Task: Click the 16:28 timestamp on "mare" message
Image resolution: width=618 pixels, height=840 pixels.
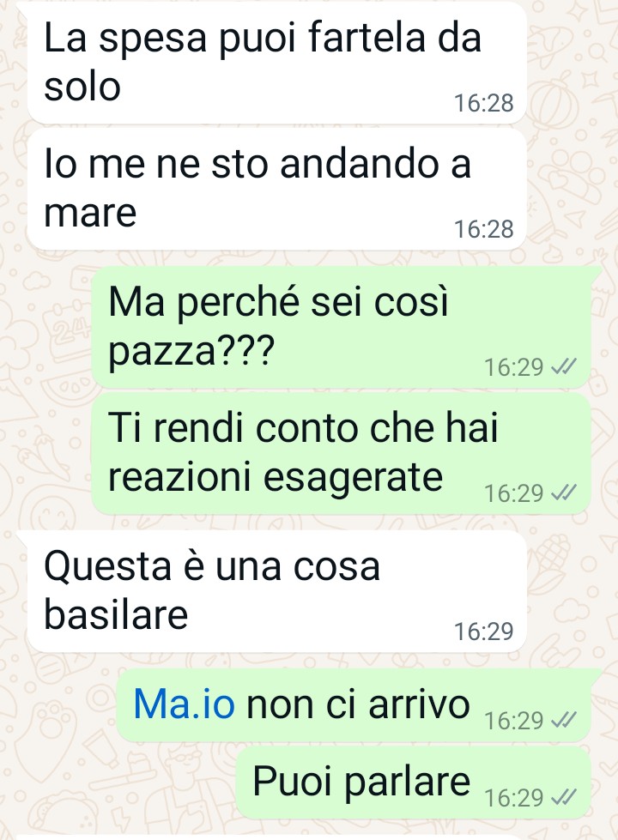Action: tap(483, 229)
